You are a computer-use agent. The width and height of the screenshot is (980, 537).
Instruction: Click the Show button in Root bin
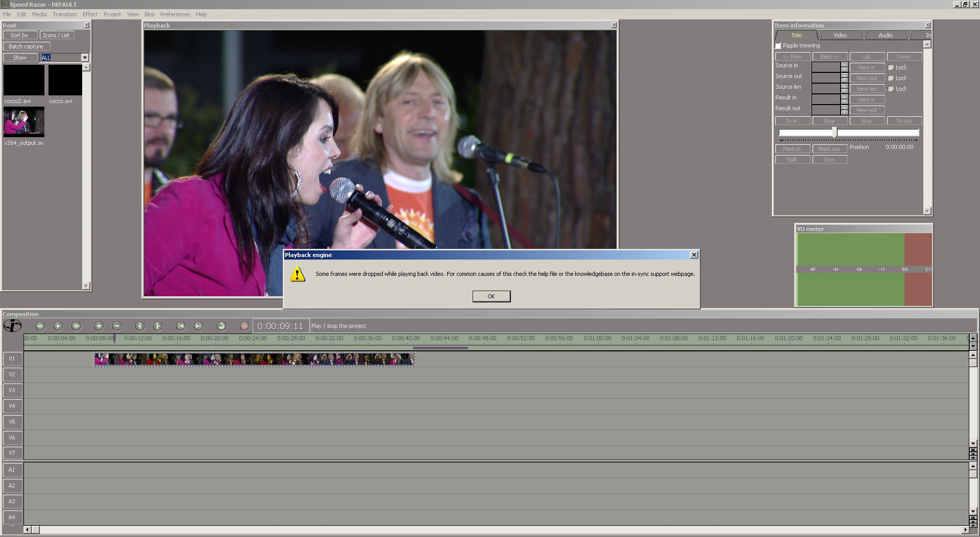pyautogui.click(x=20, y=58)
